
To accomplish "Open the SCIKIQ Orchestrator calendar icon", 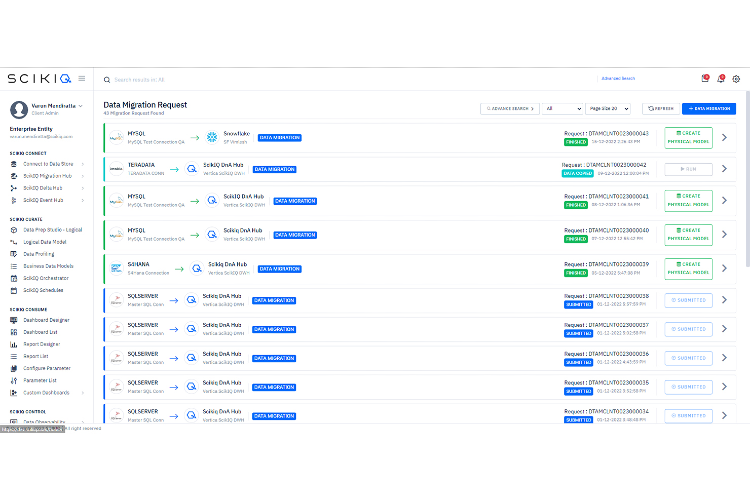I will click(x=14, y=278).
